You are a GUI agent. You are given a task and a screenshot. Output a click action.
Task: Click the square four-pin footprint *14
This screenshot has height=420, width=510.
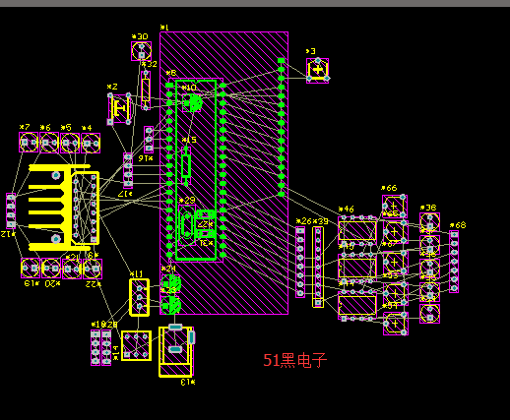pos(136,345)
